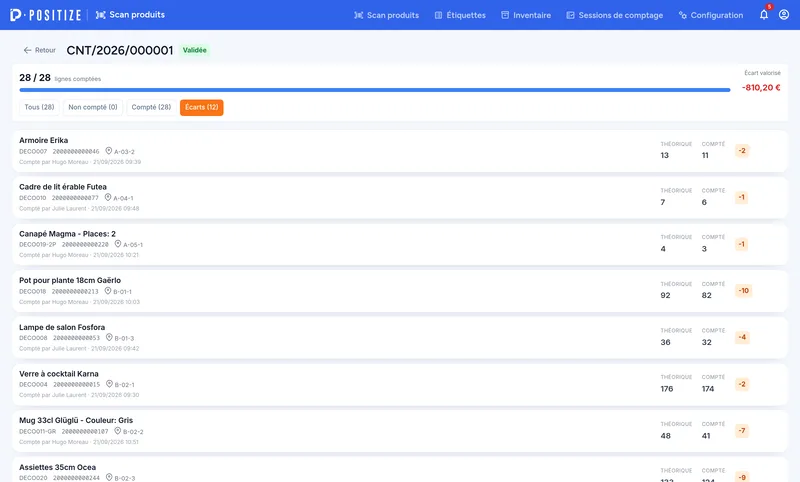Click the -10 gap badge of Pot pour plante
The width and height of the screenshot is (800, 482).
pos(743,290)
